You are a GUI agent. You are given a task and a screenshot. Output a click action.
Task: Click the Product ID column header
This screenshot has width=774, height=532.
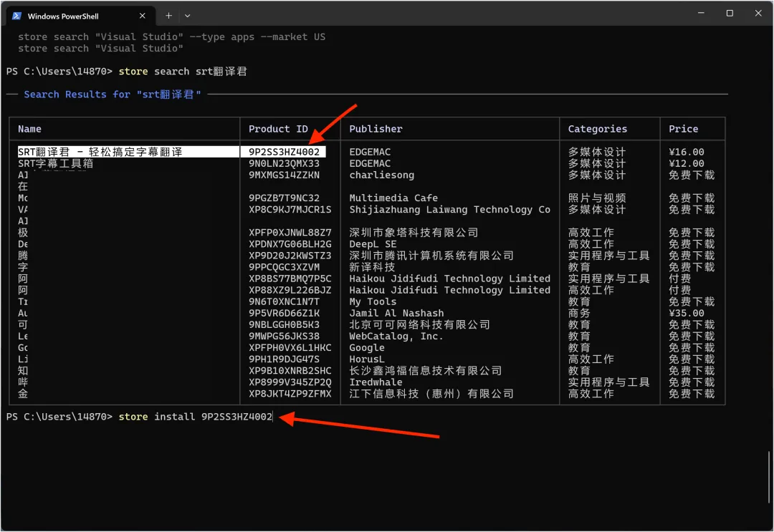[278, 129]
